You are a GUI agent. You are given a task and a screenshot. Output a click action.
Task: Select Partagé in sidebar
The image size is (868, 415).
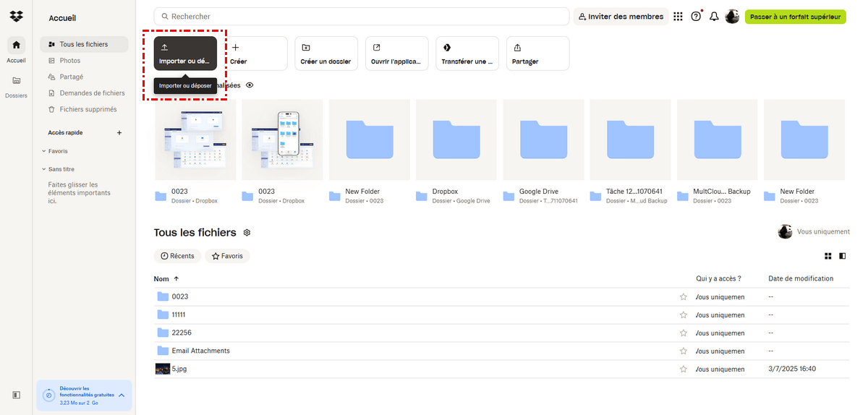tap(84, 77)
